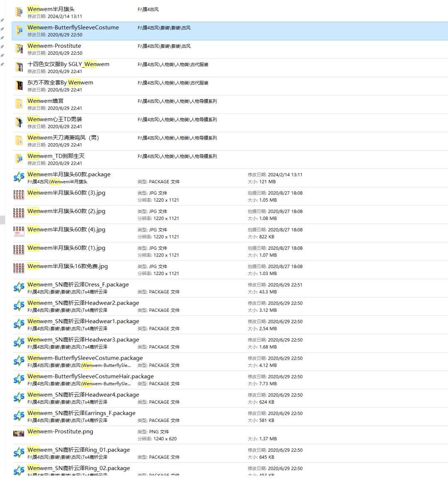Open the Wenwem-Prostitute folder icon

(x=19, y=49)
